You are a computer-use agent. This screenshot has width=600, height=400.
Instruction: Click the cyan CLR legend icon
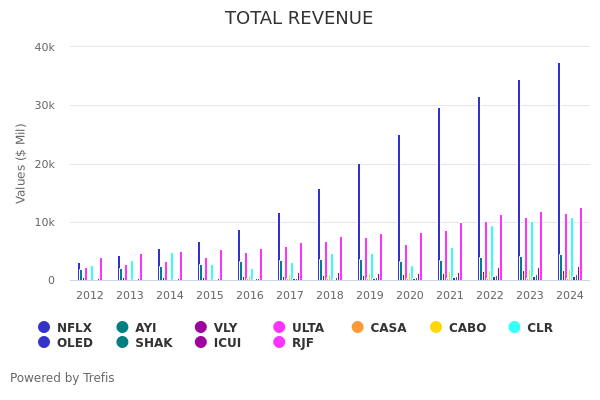click(514, 327)
